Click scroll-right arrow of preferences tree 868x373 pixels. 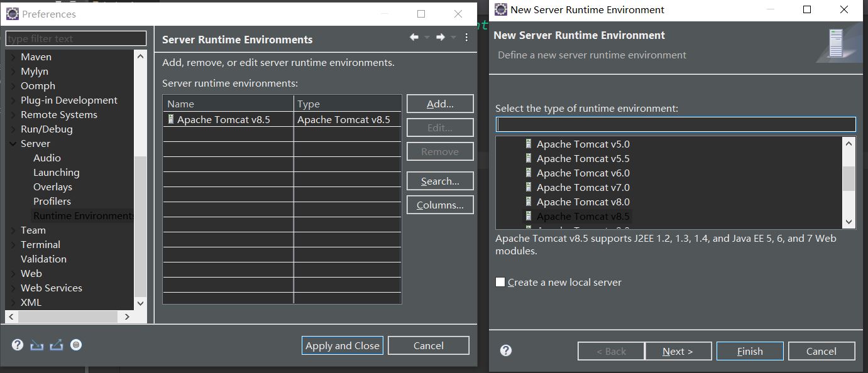click(127, 317)
